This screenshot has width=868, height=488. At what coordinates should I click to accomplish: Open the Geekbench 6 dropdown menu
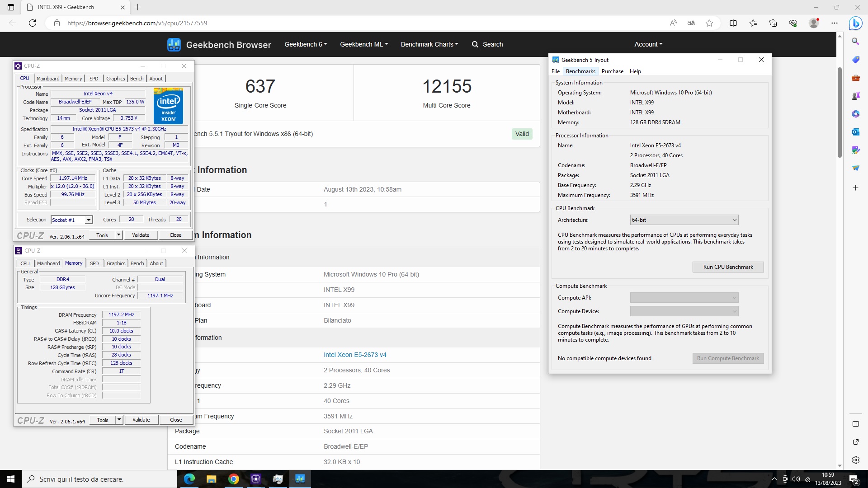click(x=306, y=44)
